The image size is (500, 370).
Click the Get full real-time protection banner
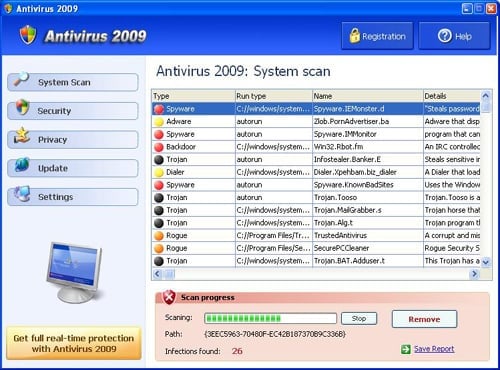pyautogui.click(x=74, y=343)
